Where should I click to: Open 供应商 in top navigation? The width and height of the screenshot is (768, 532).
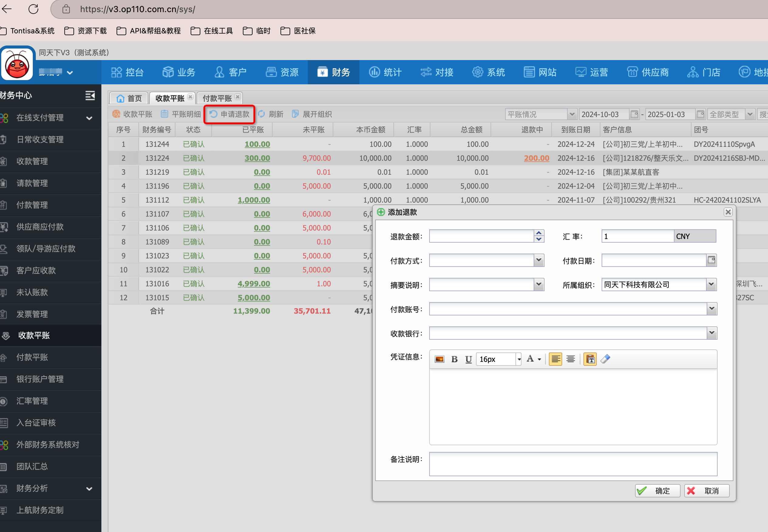pos(648,72)
